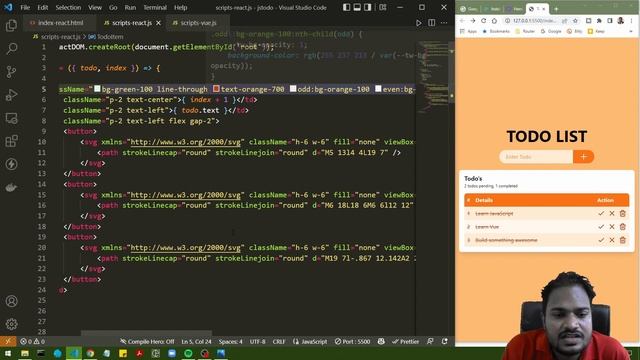This screenshot has width=640, height=360.
Task: Open the Chrome three-dot menu
Action: pos(631,21)
